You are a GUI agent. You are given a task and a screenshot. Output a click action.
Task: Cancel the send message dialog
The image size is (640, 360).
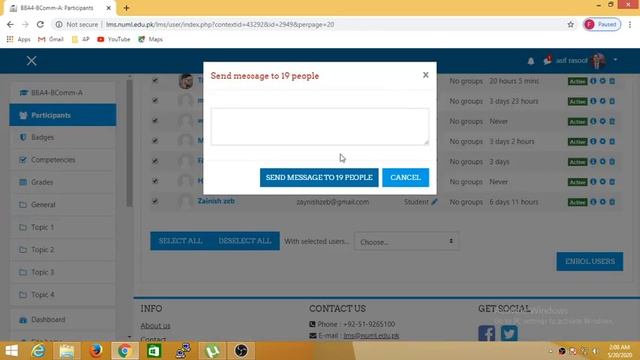click(405, 178)
